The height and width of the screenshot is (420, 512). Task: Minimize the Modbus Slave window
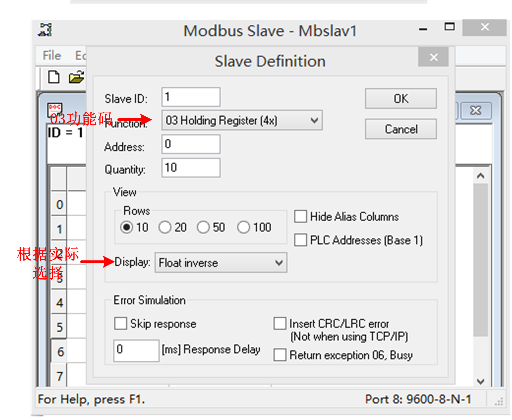click(x=423, y=28)
